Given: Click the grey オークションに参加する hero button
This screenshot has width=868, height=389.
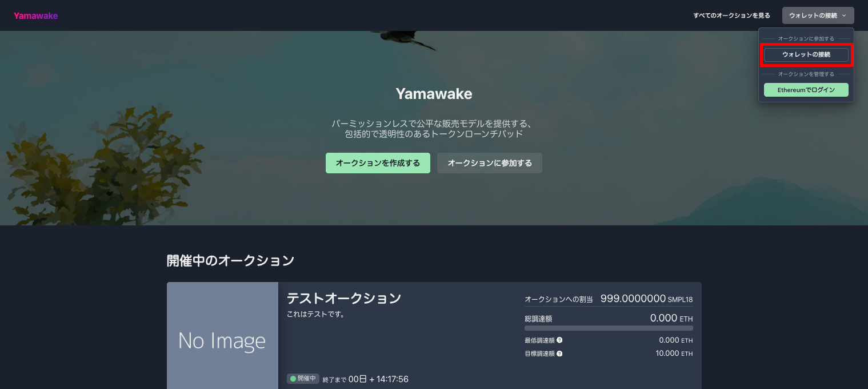Looking at the screenshot, I should (x=490, y=163).
